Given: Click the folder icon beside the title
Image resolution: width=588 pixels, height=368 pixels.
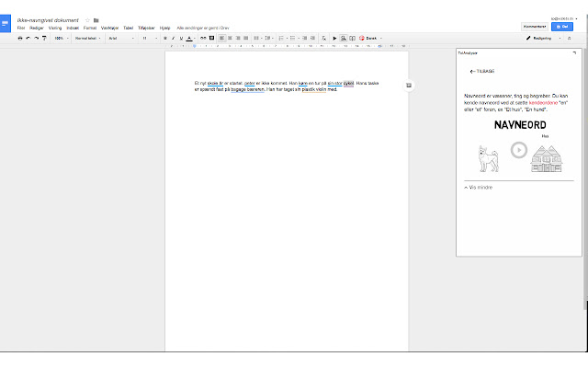Looking at the screenshot, I should coord(96,19).
